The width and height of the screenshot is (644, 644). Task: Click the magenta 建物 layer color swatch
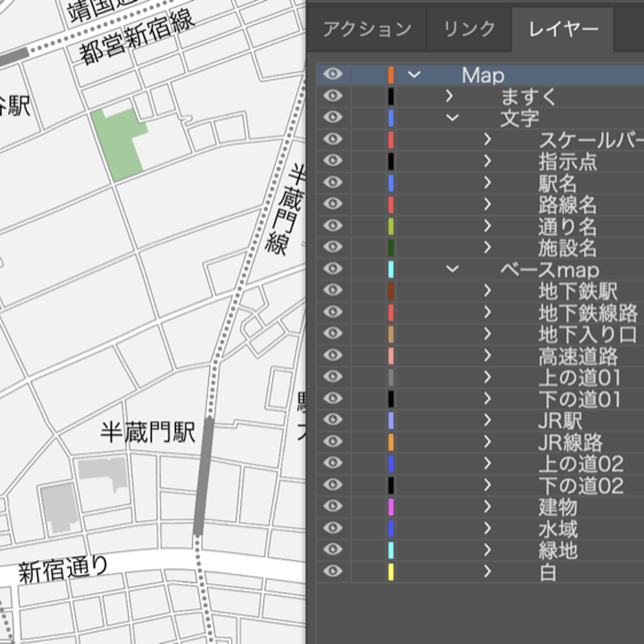coord(391,506)
